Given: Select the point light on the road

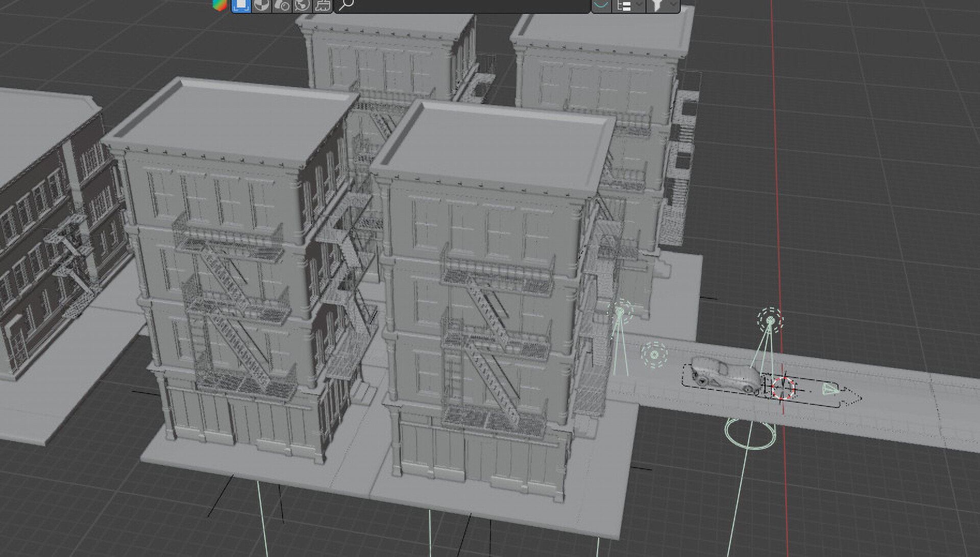Looking at the screenshot, I should [654, 354].
